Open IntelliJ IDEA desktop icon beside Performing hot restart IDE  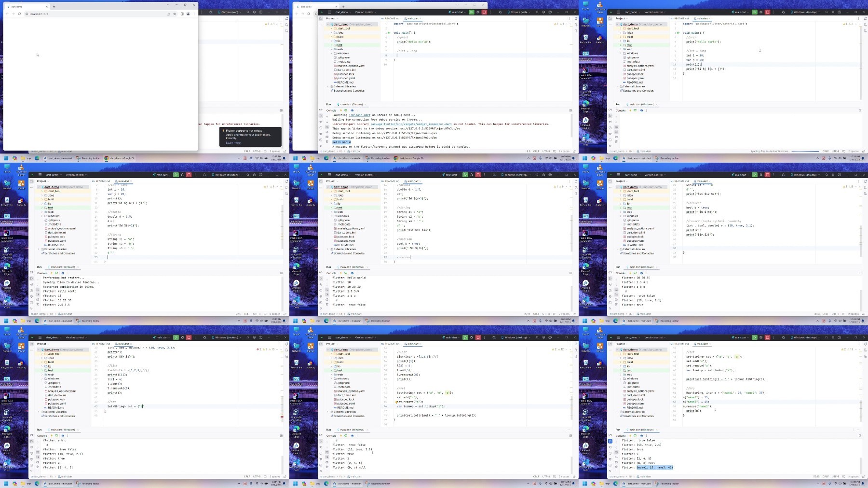(x=7, y=236)
